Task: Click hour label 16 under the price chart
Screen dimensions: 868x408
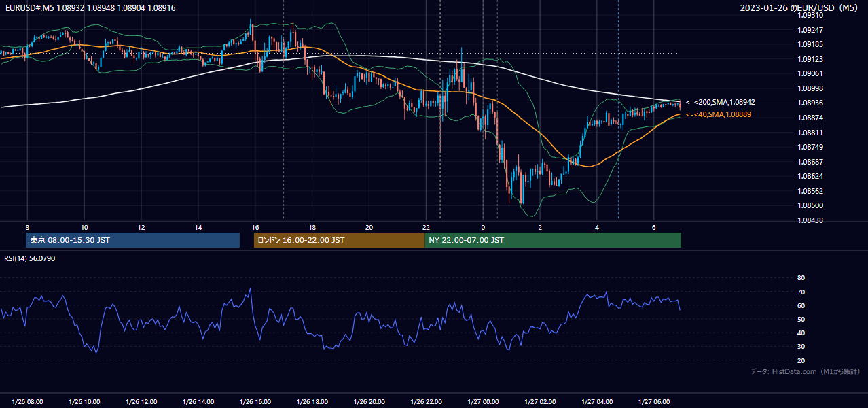Action: pyautogui.click(x=255, y=227)
